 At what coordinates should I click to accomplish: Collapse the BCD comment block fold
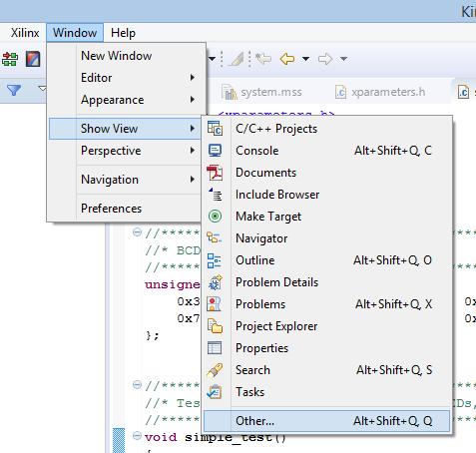coord(137,231)
